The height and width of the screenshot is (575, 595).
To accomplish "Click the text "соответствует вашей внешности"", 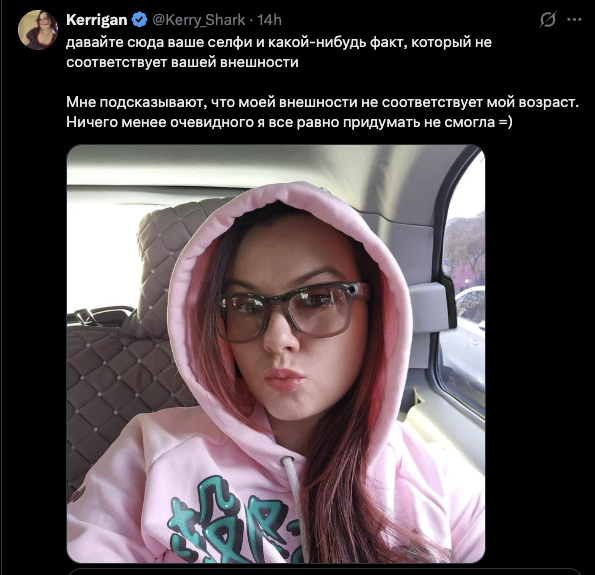I will pyautogui.click(x=182, y=62).
